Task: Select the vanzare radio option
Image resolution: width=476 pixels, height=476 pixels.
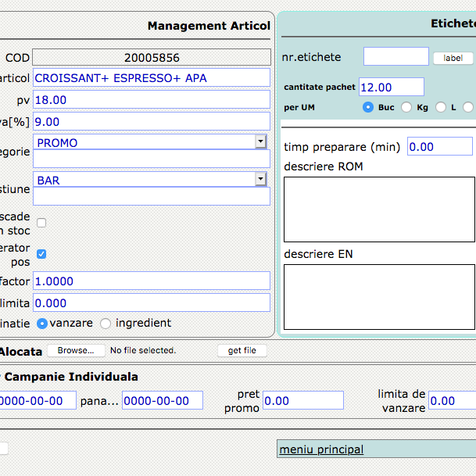Action: coord(42,324)
